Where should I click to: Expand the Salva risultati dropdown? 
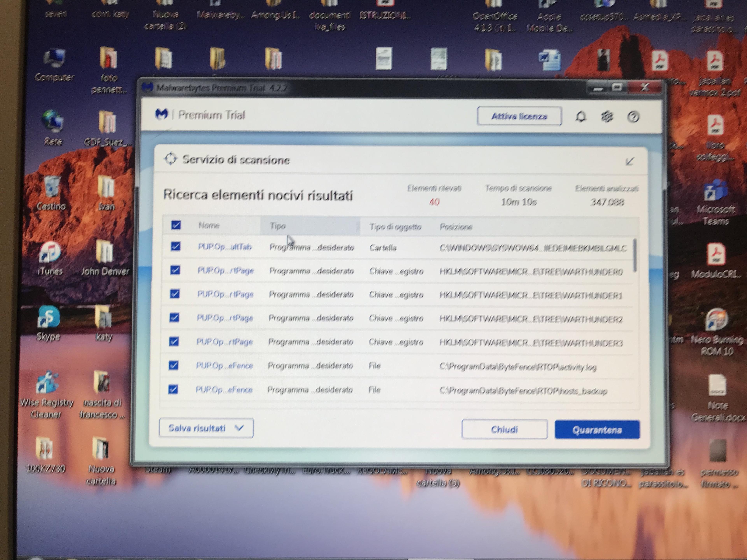206,428
